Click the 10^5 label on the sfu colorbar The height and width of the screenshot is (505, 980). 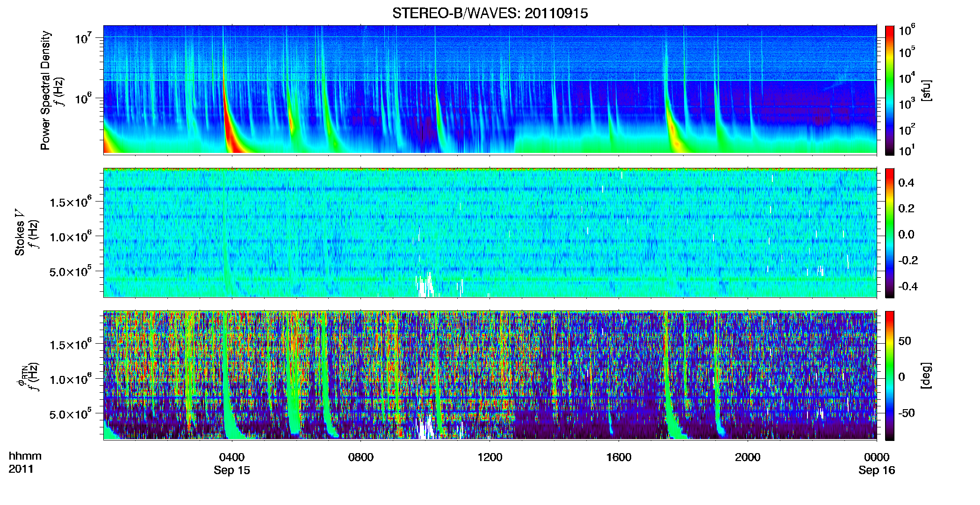point(907,52)
